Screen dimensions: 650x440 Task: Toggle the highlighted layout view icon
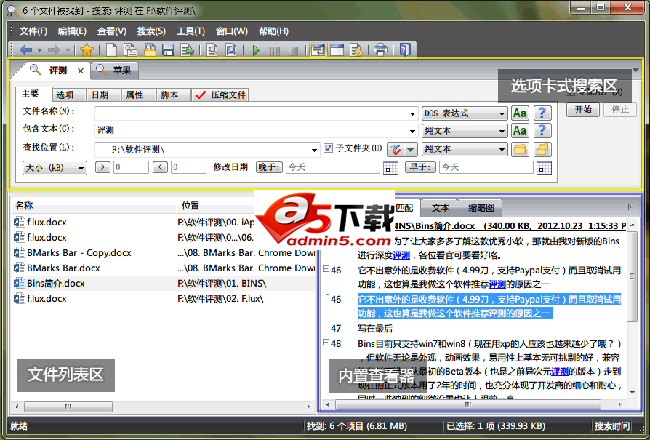pyautogui.click(x=318, y=50)
